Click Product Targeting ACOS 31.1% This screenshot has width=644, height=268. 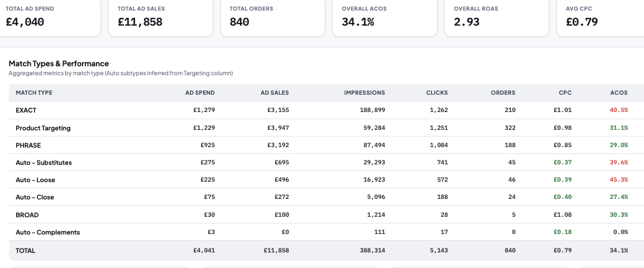(x=619, y=128)
